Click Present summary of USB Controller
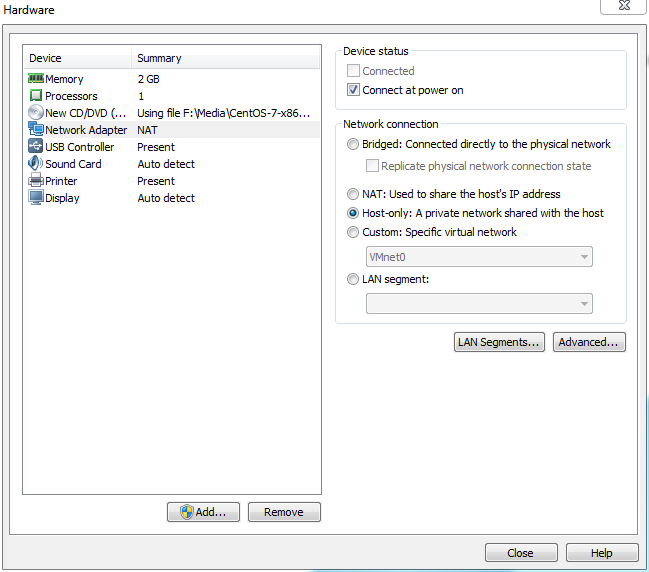 [x=156, y=147]
